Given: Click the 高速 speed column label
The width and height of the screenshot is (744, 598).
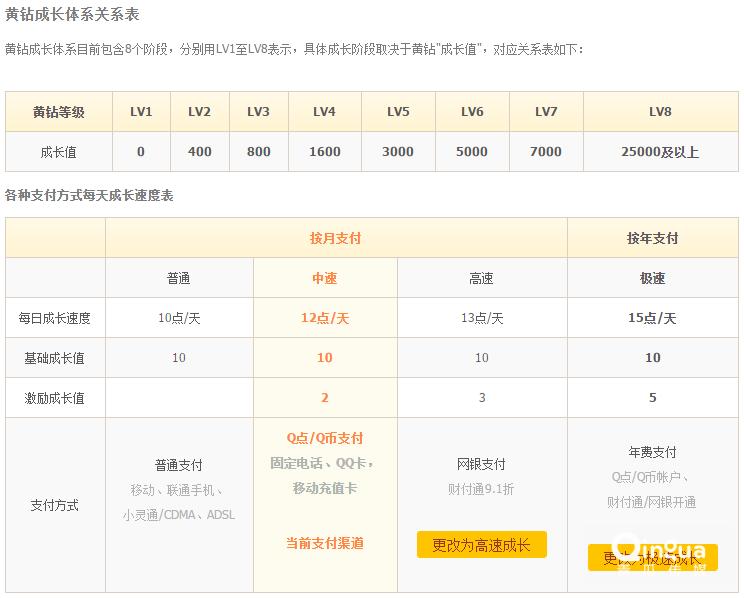Looking at the screenshot, I should coord(482,278).
